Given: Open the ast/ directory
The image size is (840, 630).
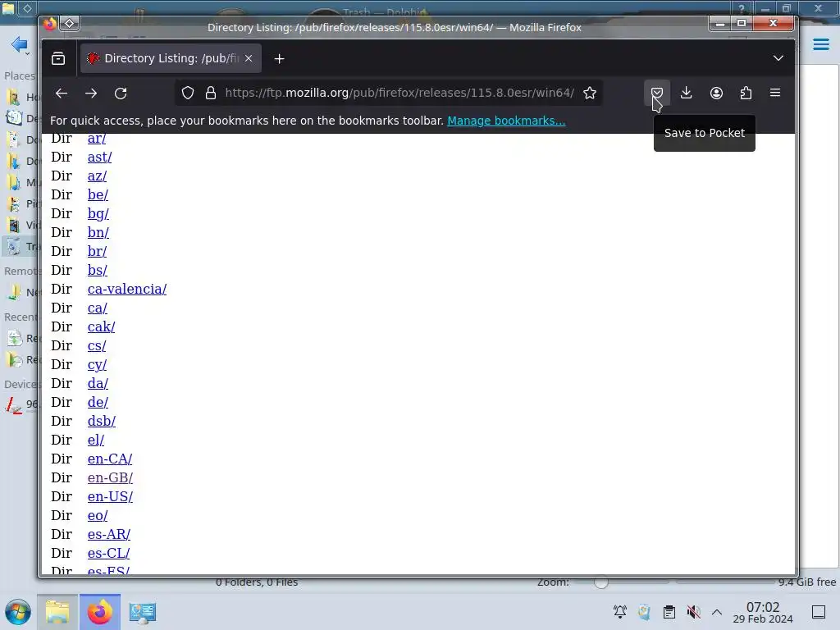Looking at the screenshot, I should 99,157.
